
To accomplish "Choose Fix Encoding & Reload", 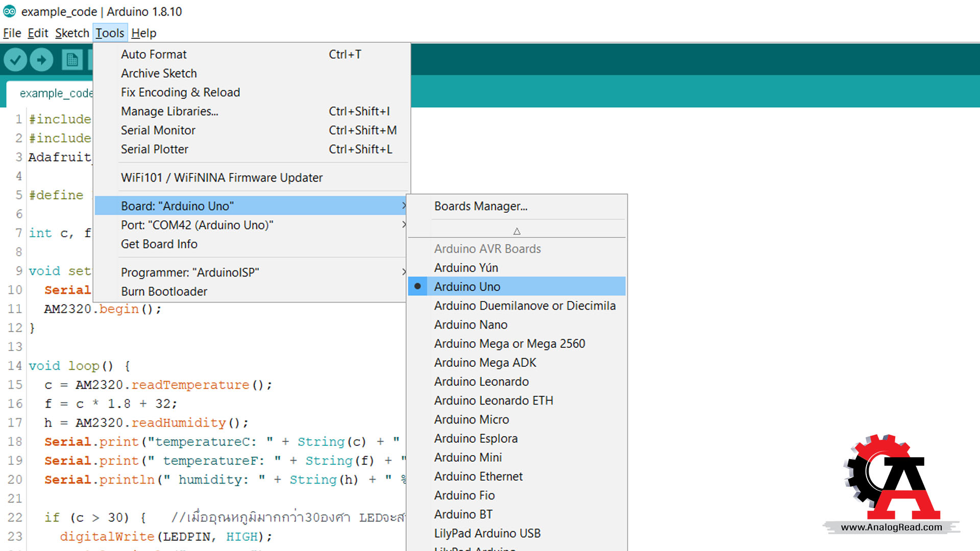I will point(253,92).
